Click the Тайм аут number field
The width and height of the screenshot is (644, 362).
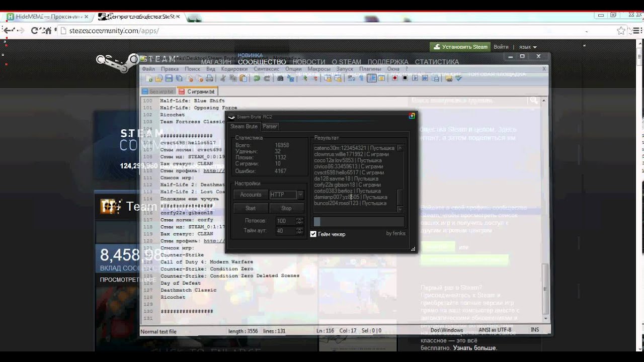pyautogui.click(x=286, y=231)
